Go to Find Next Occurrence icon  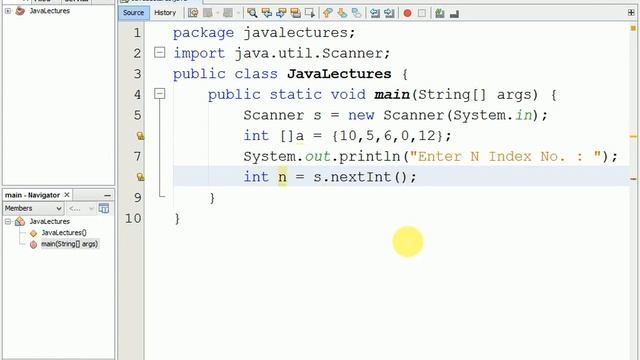pos(281,13)
